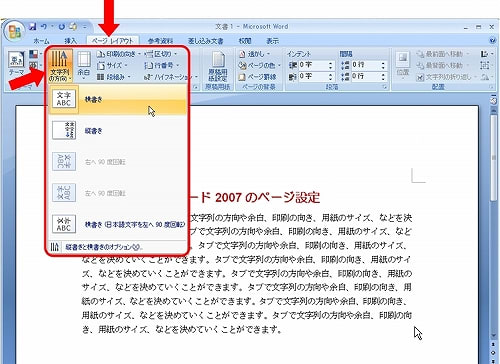Click the rotate icon in 配置 group
The image size is (500, 364).
click(x=486, y=77)
